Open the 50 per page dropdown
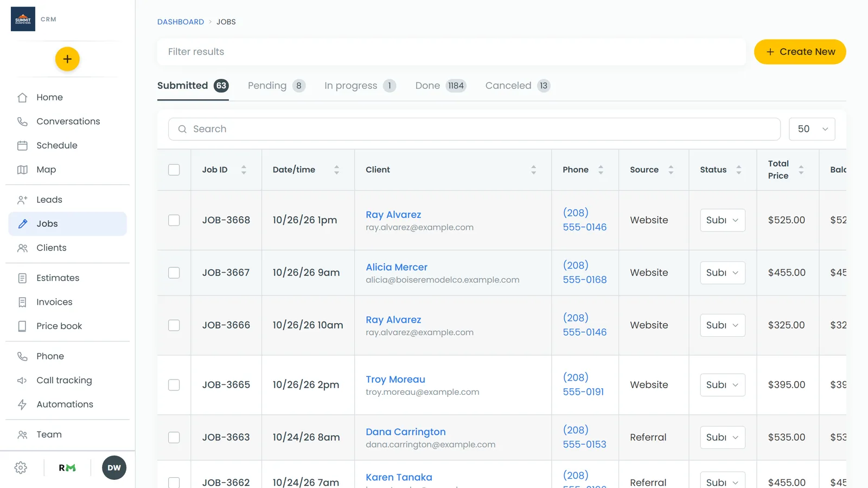 [812, 129]
